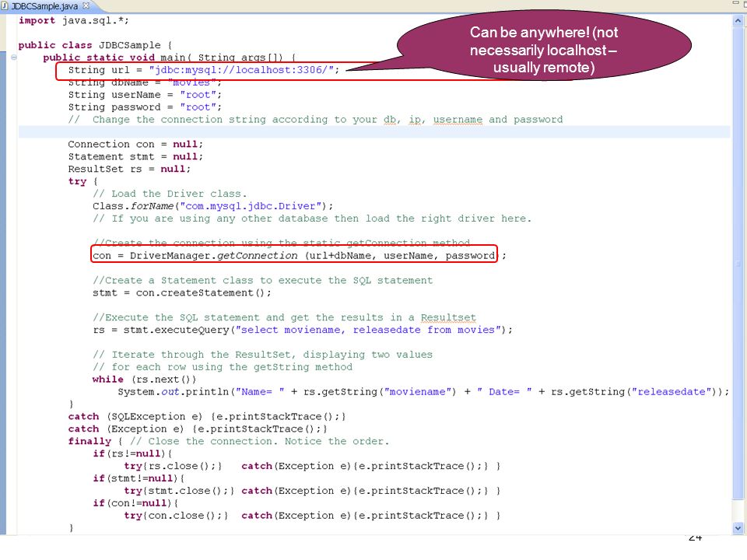The width and height of the screenshot is (747, 560).
Task: Click the vertical scrollbar down arrow
Action: pyautogui.click(x=738, y=527)
